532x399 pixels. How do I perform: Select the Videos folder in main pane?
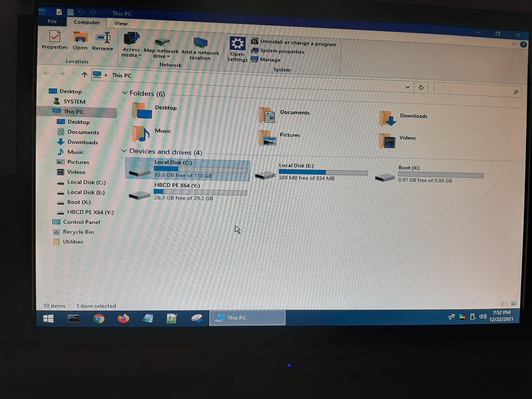[x=397, y=141]
